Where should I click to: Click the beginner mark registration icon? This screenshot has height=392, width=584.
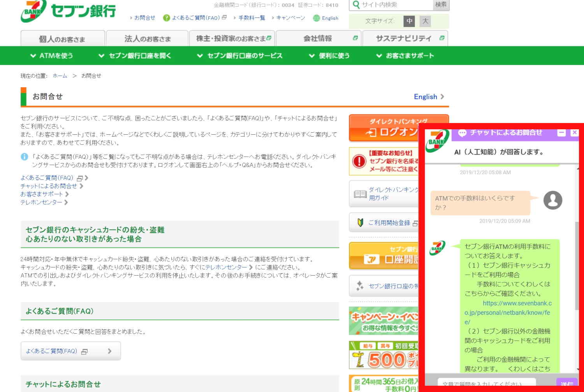point(361,223)
